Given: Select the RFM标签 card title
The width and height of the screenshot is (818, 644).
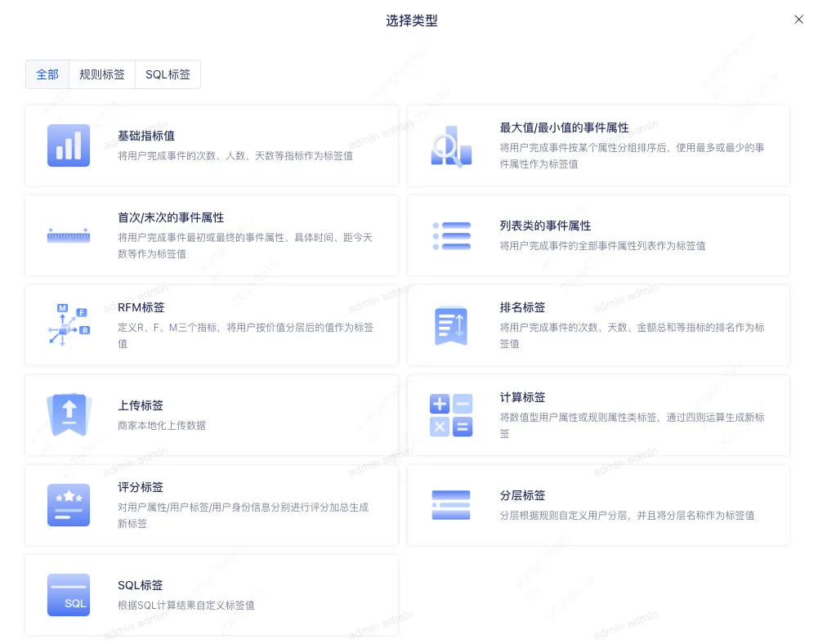Looking at the screenshot, I should (x=141, y=307).
